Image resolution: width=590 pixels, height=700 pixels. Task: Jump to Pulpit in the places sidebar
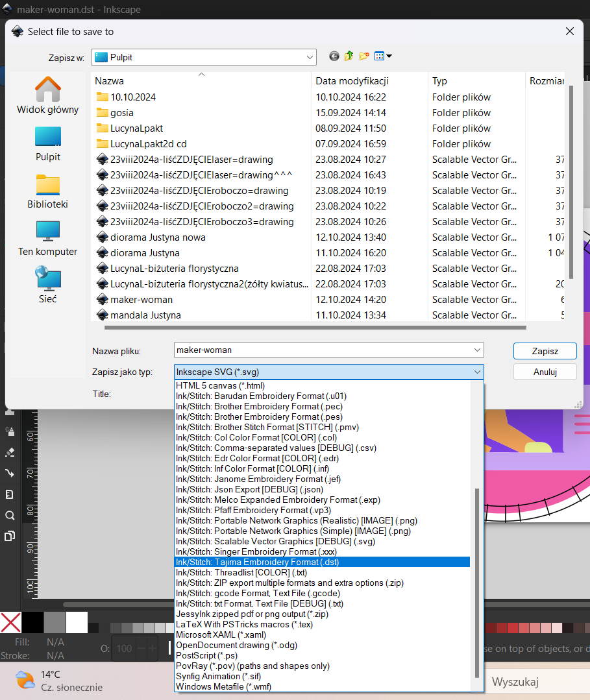48,144
